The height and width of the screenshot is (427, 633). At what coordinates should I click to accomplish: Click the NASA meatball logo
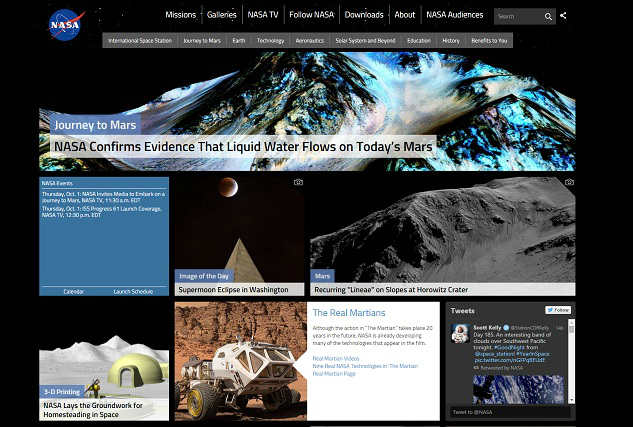coord(66,25)
